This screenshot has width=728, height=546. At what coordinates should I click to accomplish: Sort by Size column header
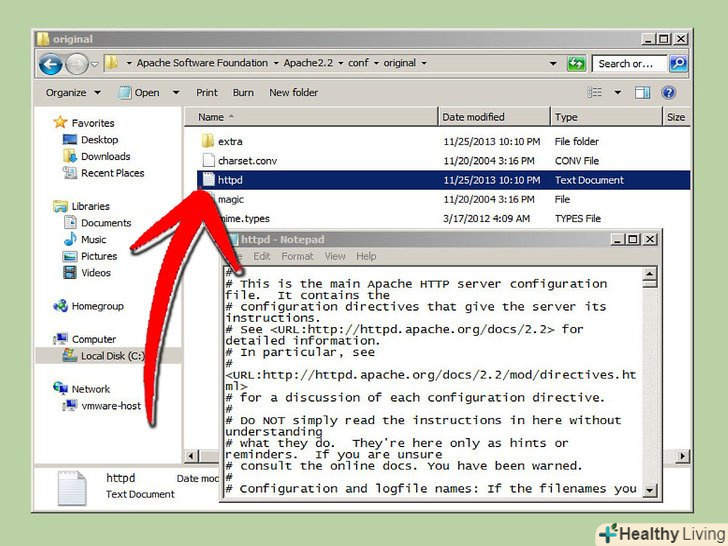coord(676,117)
